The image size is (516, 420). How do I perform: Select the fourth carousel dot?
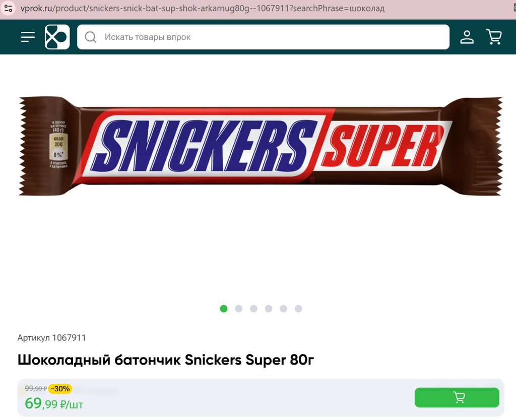[269, 309]
